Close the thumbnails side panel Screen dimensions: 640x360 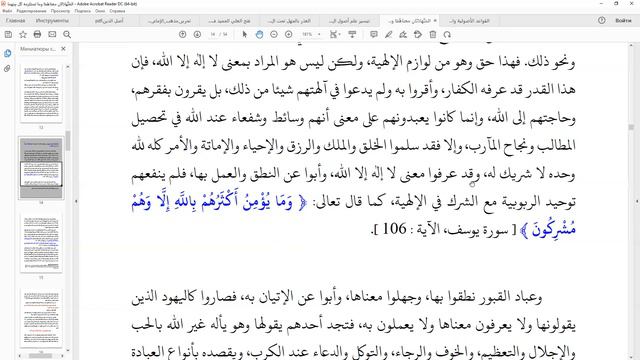[63, 49]
